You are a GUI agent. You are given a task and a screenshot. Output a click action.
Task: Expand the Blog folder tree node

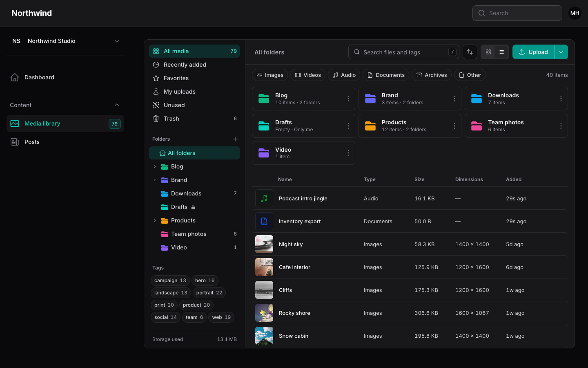pyautogui.click(x=155, y=166)
